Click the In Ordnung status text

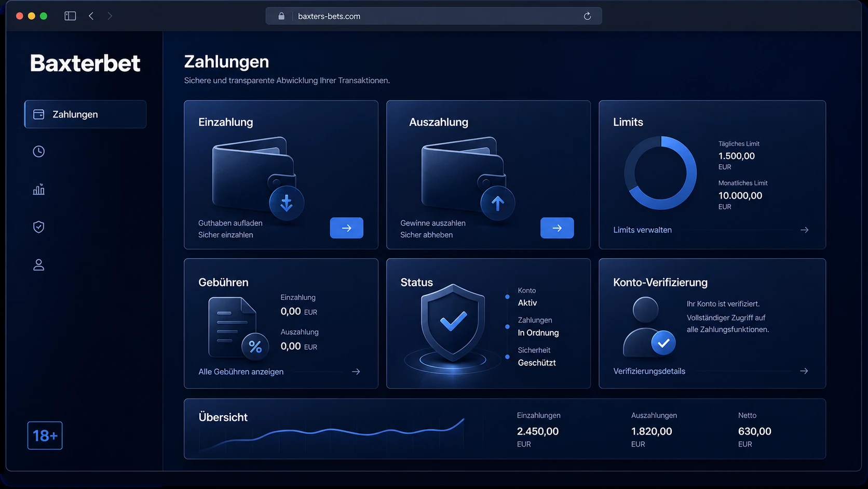point(538,333)
